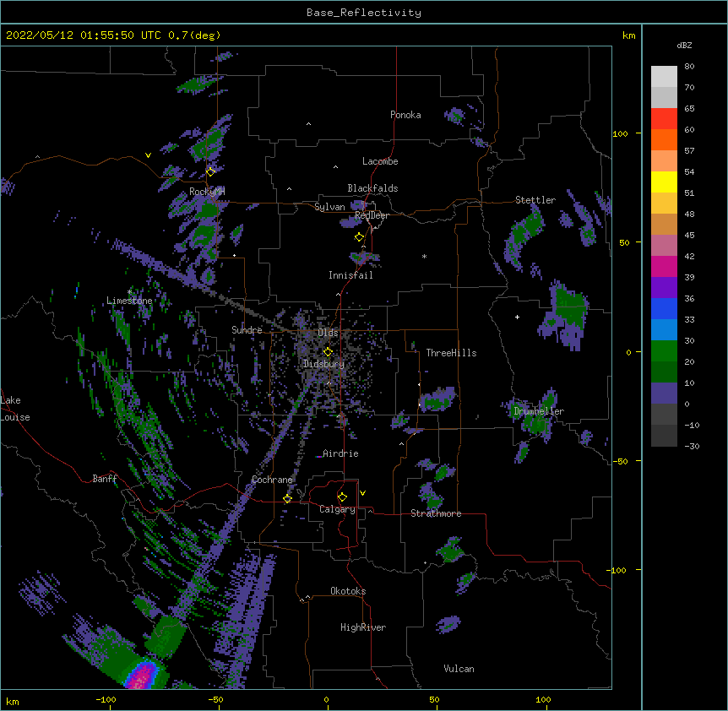Click the Sundre town label
Image resolution: width=728 pixels, height=711 pixels.
pos(247,330)
